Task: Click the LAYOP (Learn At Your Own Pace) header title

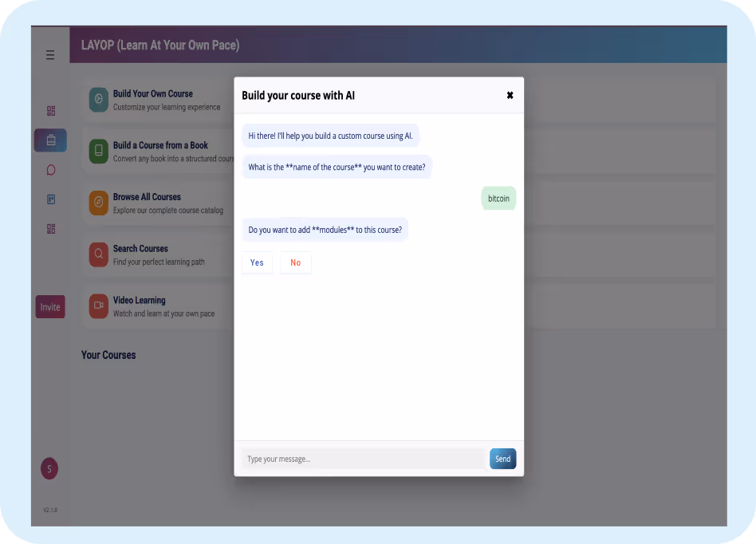Action: (x=160, y=45)
